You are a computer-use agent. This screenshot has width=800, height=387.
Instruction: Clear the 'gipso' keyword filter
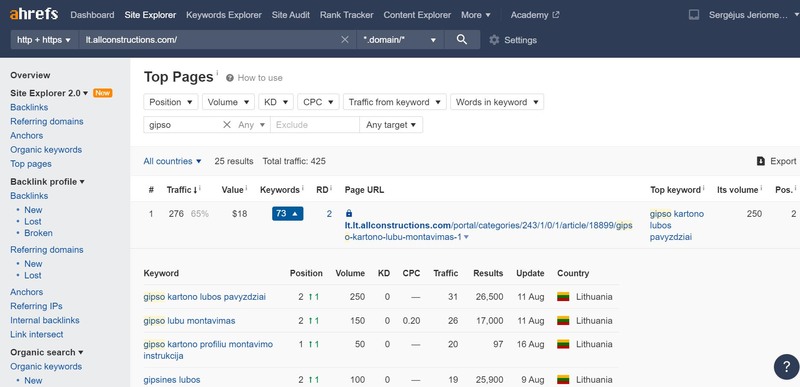point(227,124)
